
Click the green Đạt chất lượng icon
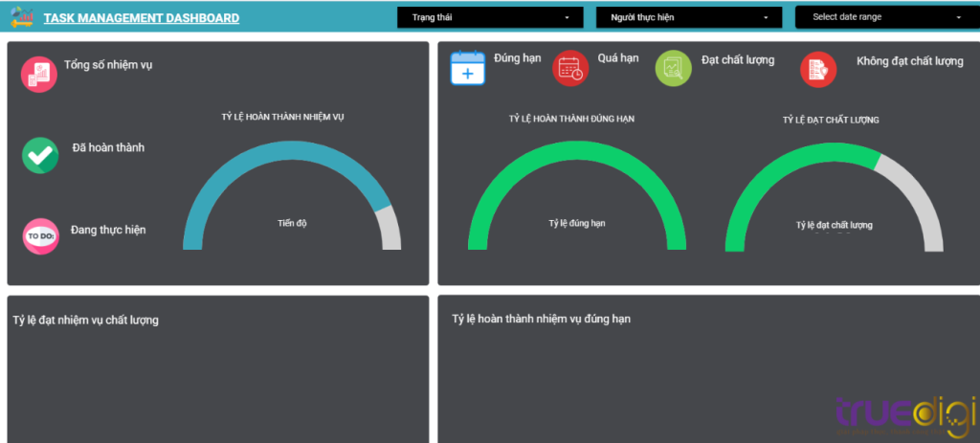coord(673,69)
